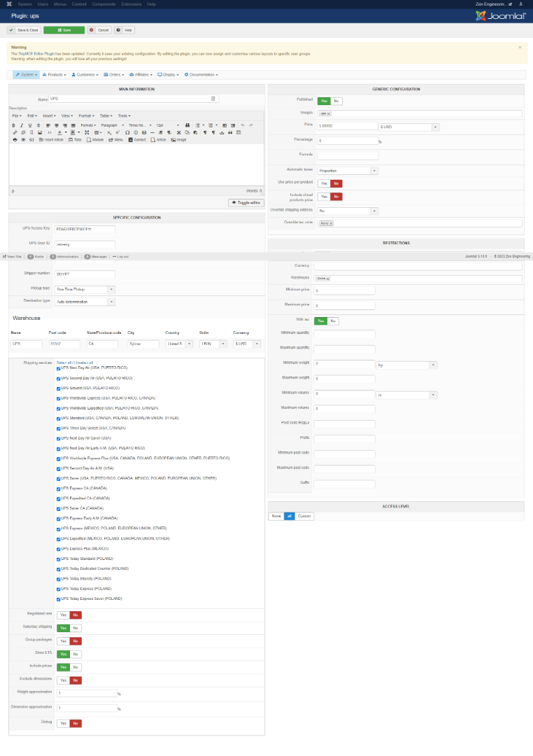
Task: Apply italic formatting in the editor
Action: (x=22, y=125)
